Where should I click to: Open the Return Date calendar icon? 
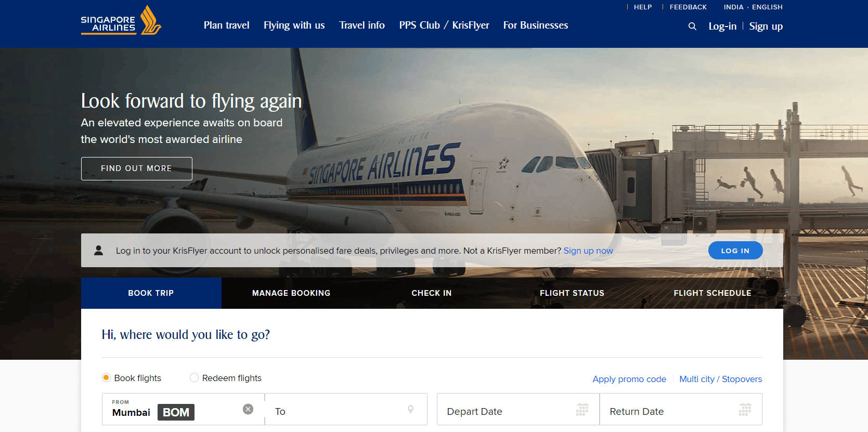[745, 410]
